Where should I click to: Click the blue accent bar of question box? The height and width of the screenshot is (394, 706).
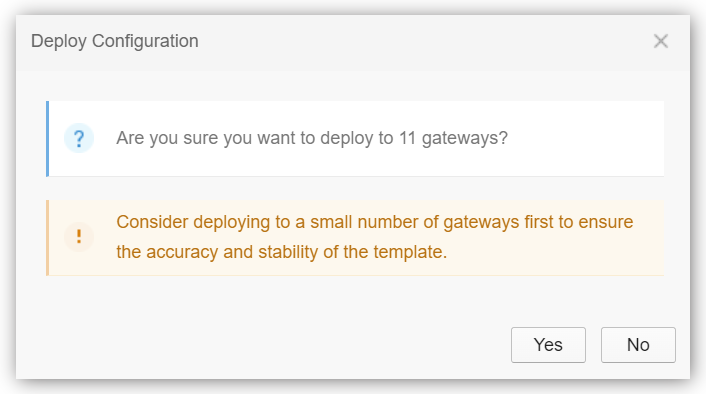pos(47,139)
